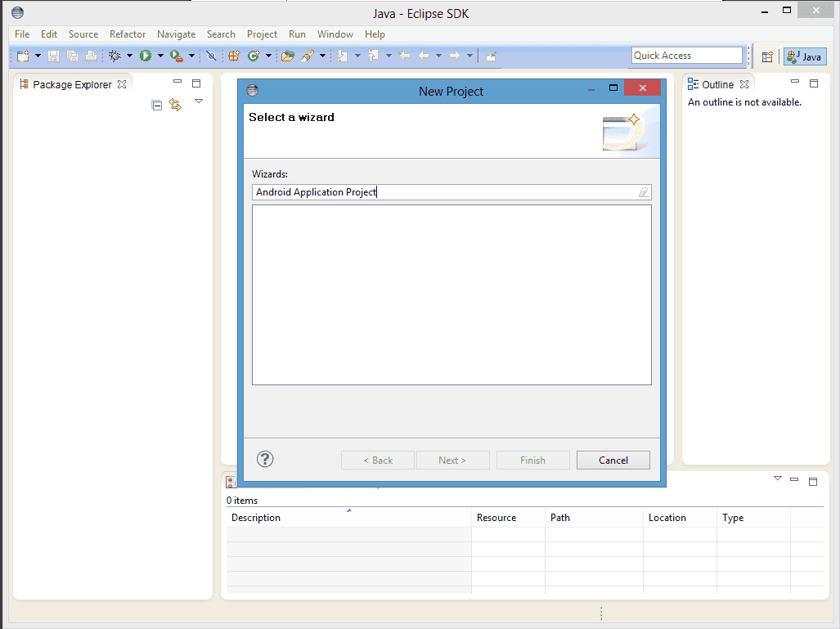Select the Java perspective button
This screenshot has height=629, width=840.
pyautogui.click(x=805, y=56)
